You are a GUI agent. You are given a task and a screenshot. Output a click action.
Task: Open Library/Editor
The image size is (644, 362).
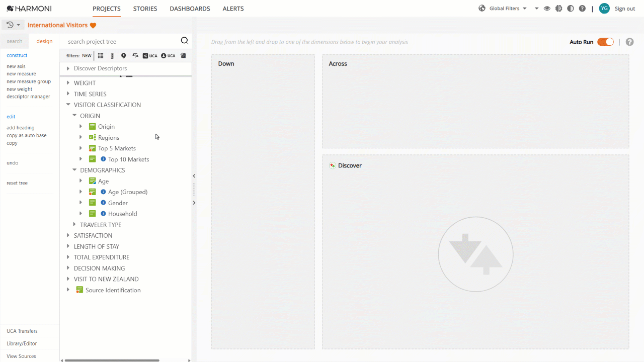point(22,343)
